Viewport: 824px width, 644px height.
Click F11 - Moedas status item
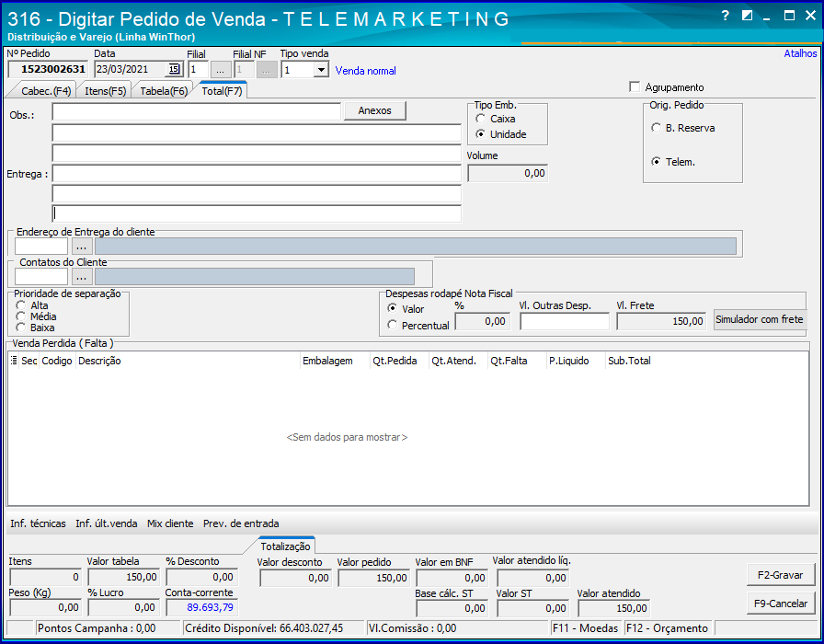[x=586, y=628]
